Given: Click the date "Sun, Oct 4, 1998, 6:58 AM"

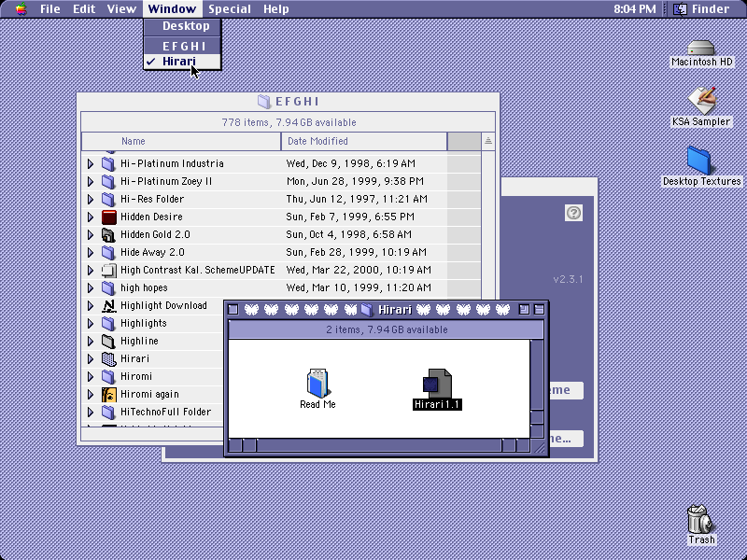Looking at the screenshot, I should (348, 235).
